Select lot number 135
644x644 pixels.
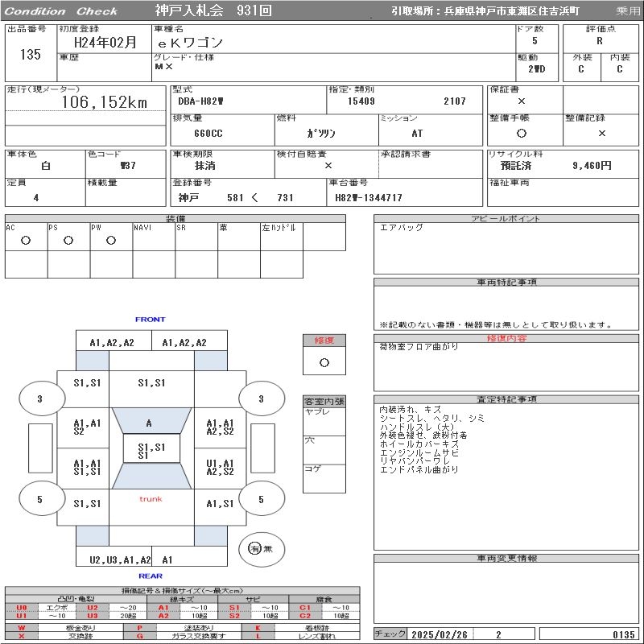[x=31, y=54]
